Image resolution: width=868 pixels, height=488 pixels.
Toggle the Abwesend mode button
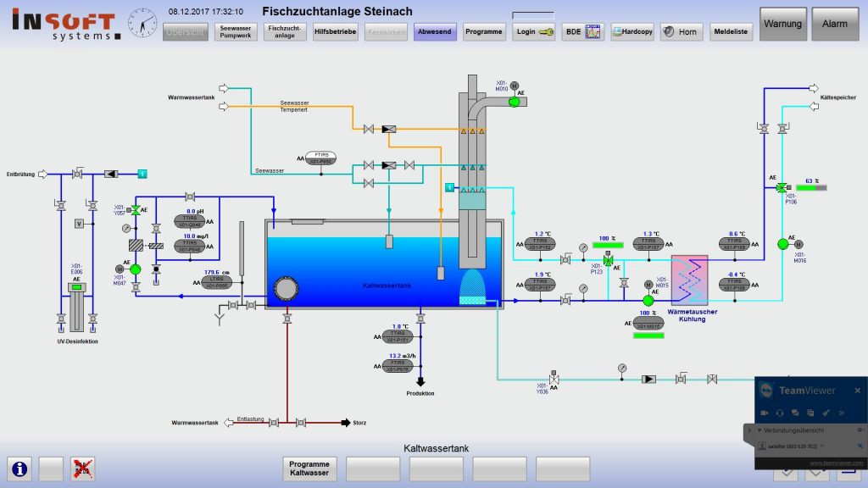tap(436, 32)
